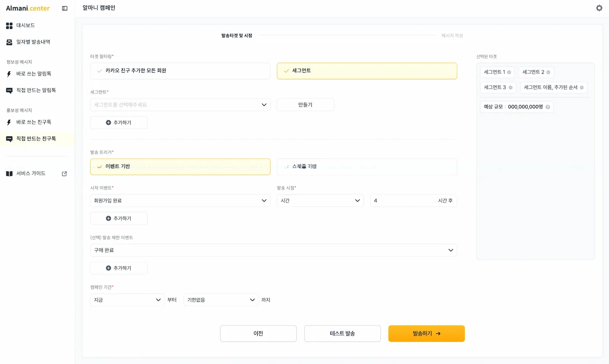609x364 pixels.
Task: Click the 이전 button
Action: pos(258,334)
